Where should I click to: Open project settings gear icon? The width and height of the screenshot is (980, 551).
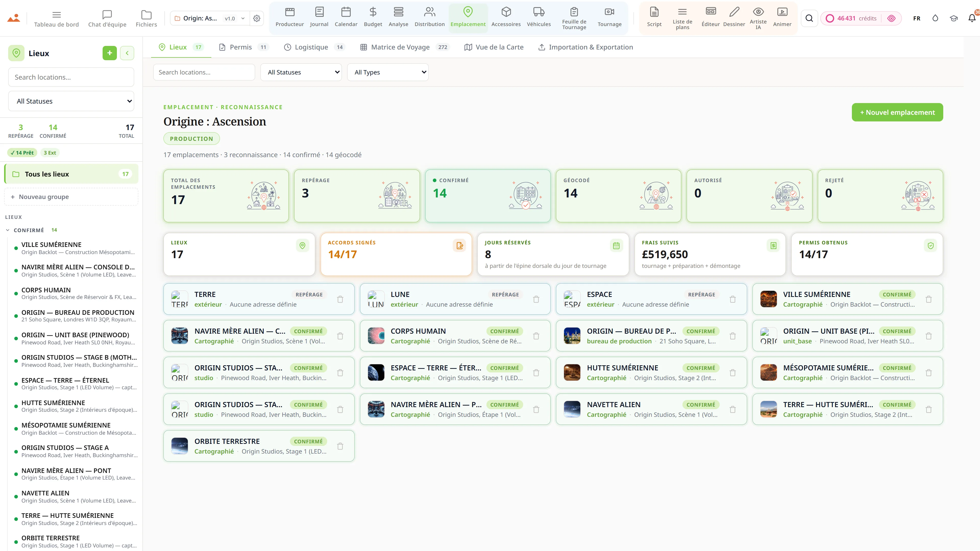tap(257, 18)
